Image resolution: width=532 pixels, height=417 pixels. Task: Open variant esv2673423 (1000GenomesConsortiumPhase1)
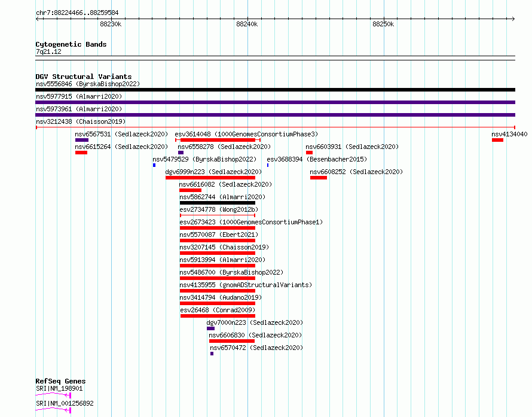click(x=251, y=222)
